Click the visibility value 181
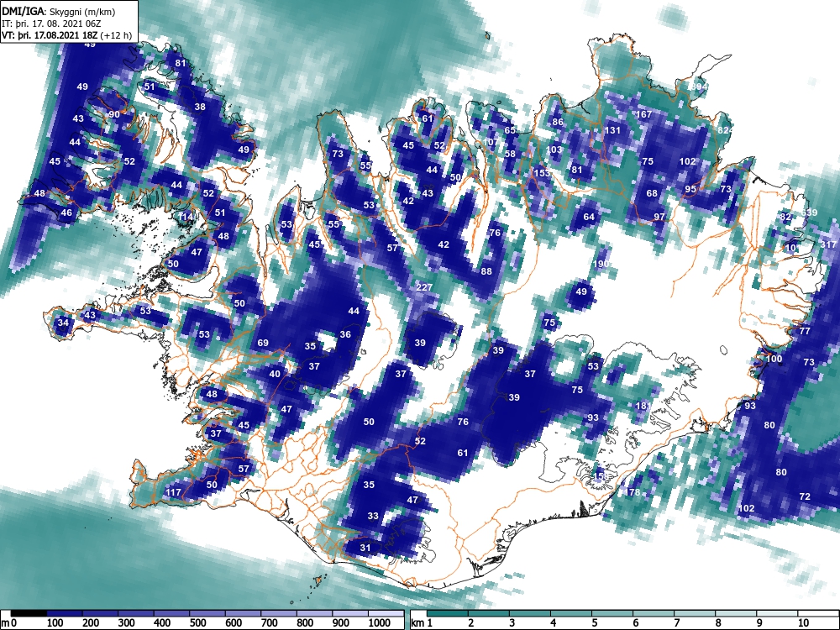Viewport: 840px width, 630px height. tap(643, 406)
